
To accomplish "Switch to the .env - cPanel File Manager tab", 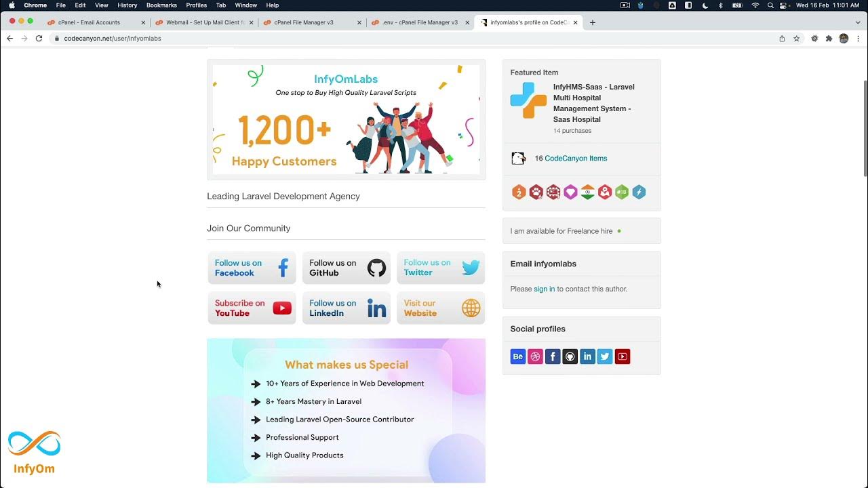I will (x=419, y=22).
